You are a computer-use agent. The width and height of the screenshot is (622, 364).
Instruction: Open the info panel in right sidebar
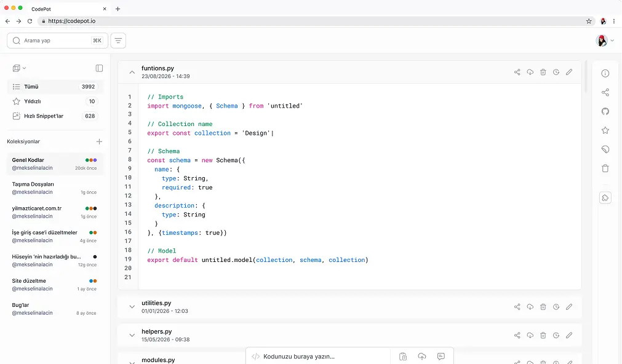tap(605, 73)
